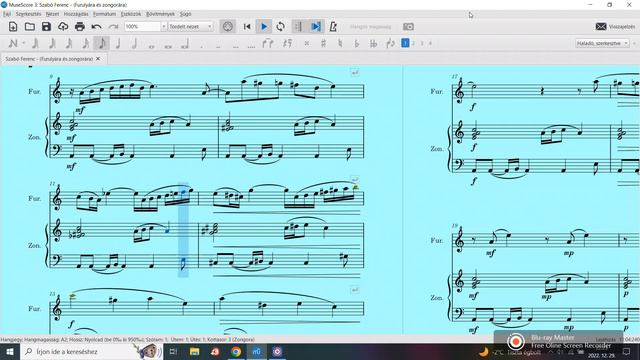Click the Blu-ray Master record button
The image size is (640, 360).
click(x=516, y=342)
